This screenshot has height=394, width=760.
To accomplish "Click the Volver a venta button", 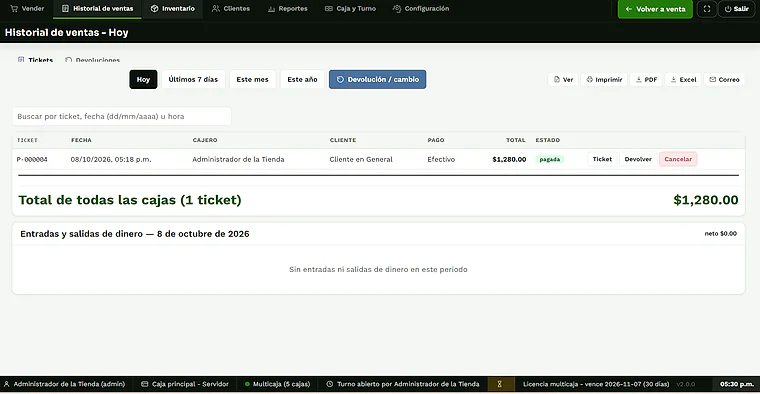I will [x=655, y=9].
